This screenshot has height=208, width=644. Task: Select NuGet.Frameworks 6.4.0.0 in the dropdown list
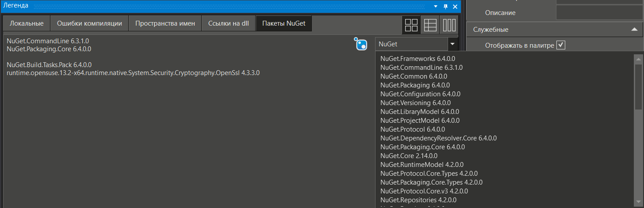[418, 58]
